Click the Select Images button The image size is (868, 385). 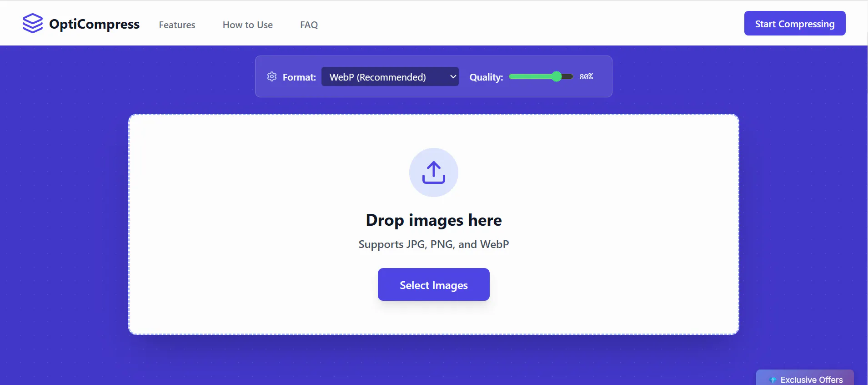434,284
